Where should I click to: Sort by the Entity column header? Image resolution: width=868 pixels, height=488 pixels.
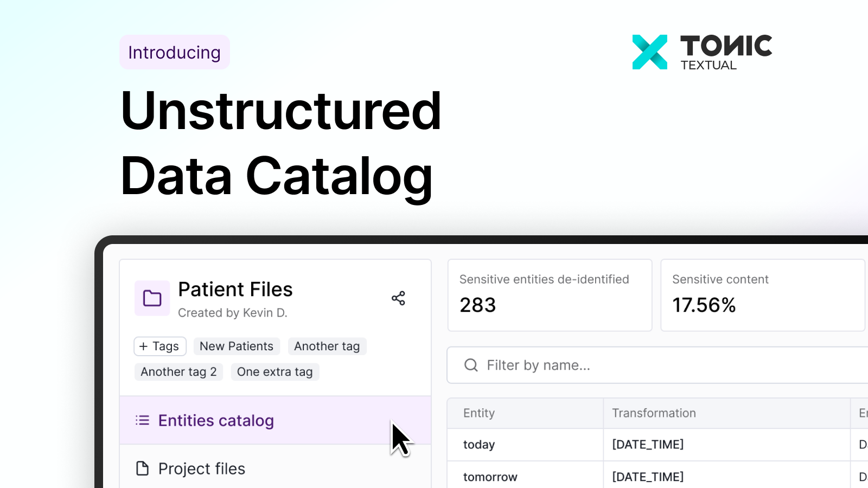(479, 413)
